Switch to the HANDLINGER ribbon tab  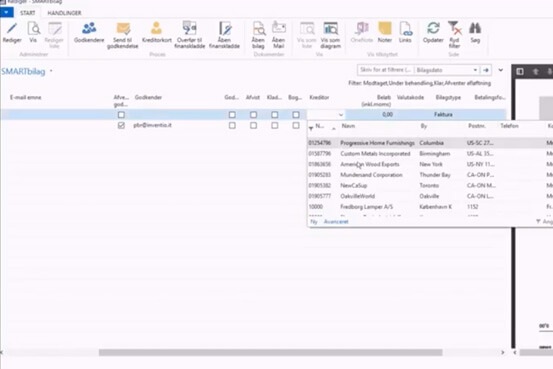pyautogui.click(x=64, y=13)
